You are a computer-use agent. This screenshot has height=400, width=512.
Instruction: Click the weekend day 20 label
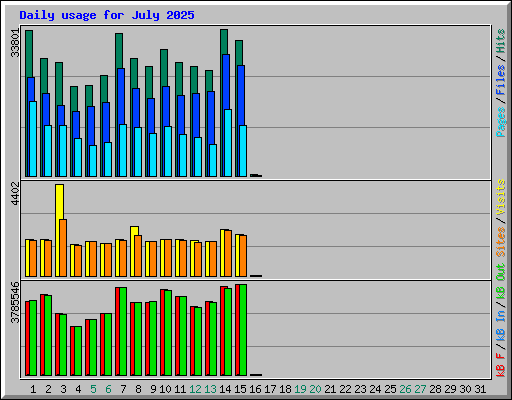click(x=315, y=389)
